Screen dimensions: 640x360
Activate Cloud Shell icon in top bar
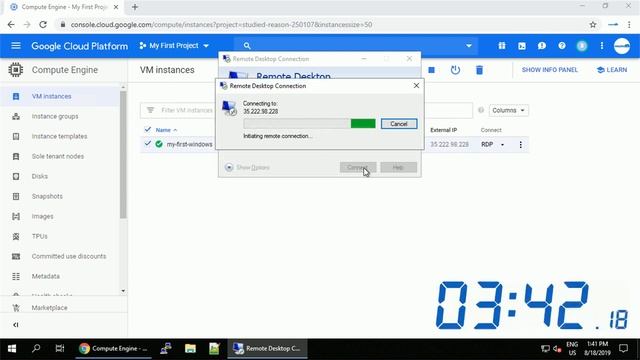point(522,46)
